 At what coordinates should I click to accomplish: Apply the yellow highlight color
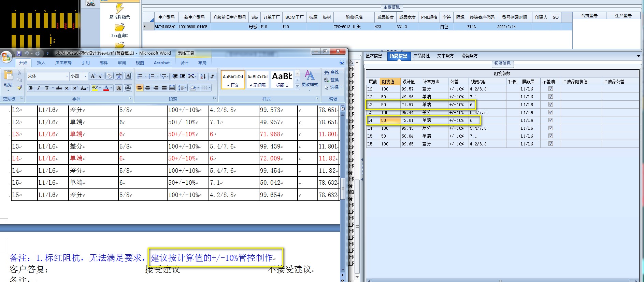click(x=95, y=88)
